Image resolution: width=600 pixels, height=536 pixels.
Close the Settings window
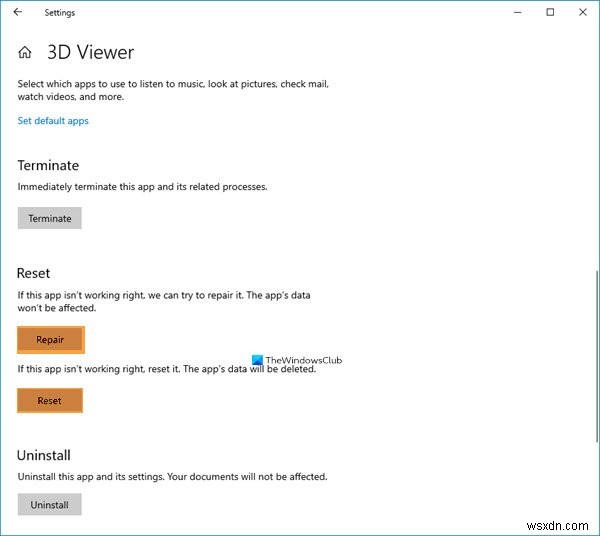(583, 12)
